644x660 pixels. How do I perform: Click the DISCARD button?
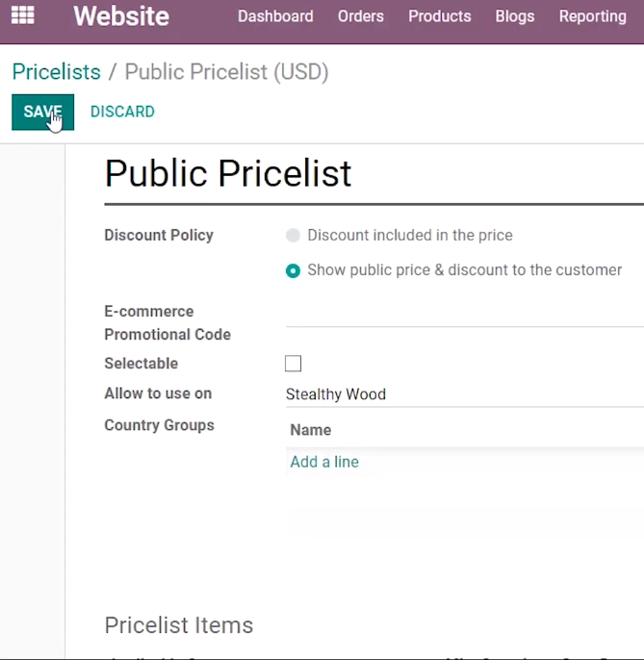[122, 112]
